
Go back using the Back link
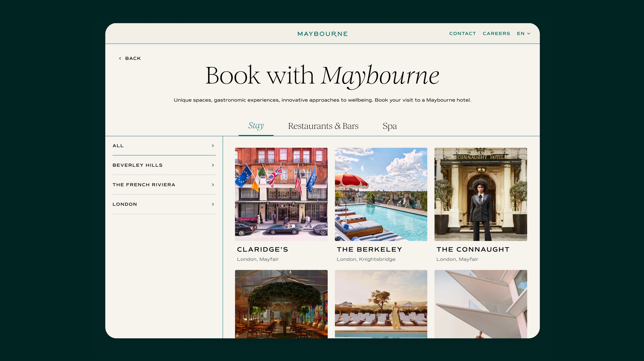130,58
